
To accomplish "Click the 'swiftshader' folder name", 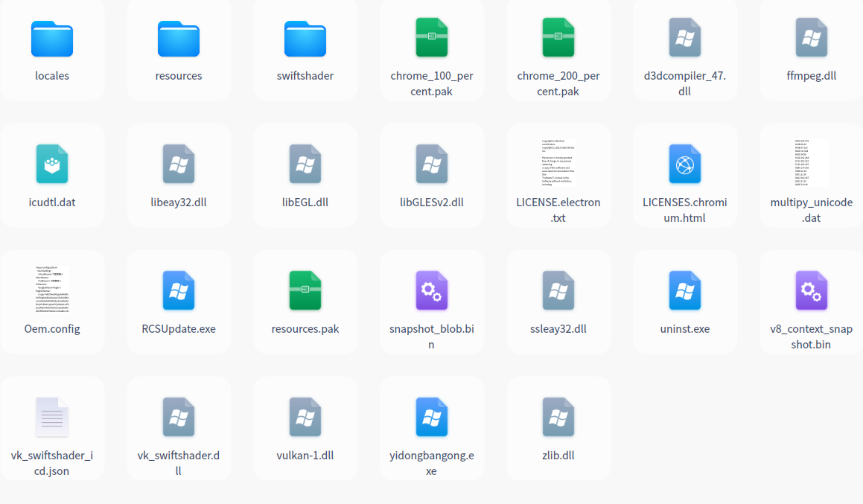I will click(x=305, y=76).
